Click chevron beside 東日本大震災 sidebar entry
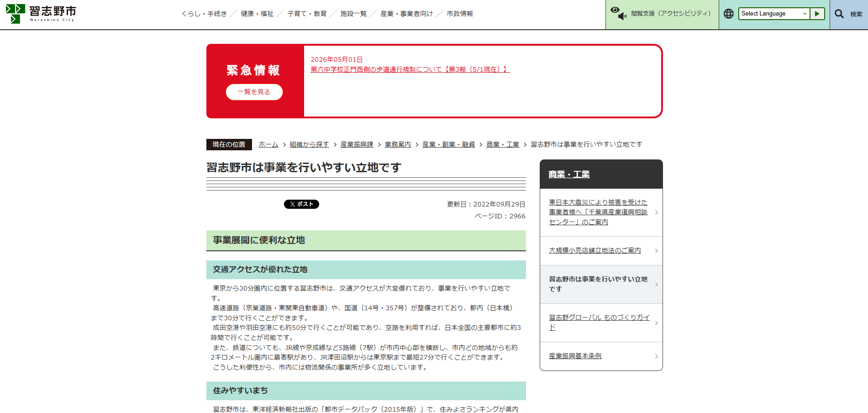Image resolution: width=868 pixels, height=413 pixels. pos(656,212)
